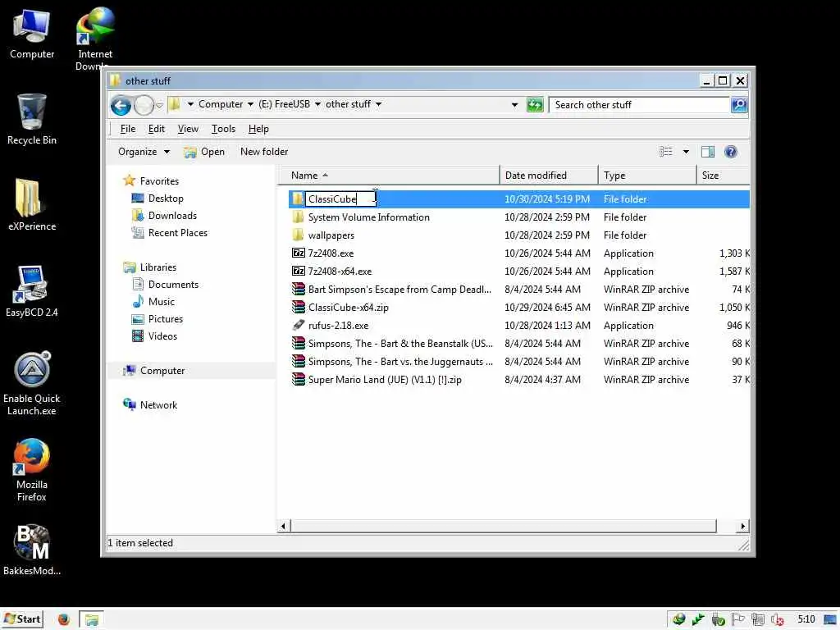The width and height of the screenshot is (840, 630).
Task: Click the Open toolbar button
Action: coord(204,152)
